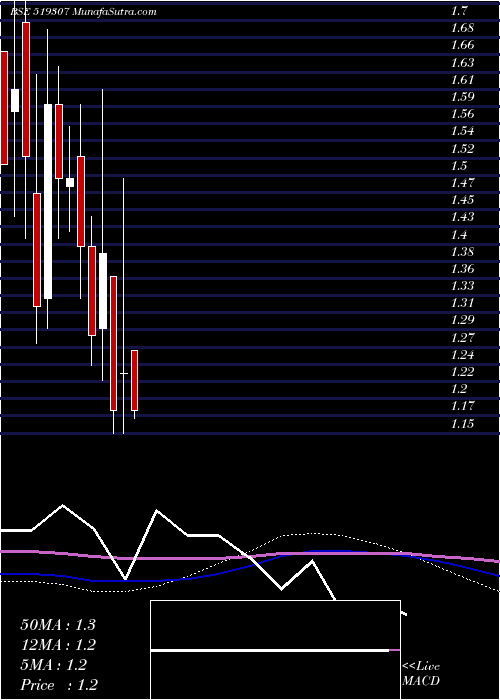The image size is (500, 700).
Task: Click the 1.31 price axis label
Action: click(x=462, y=303)
